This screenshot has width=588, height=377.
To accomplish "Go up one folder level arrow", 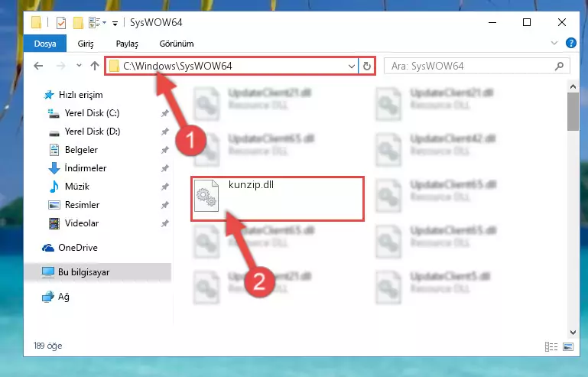I will [95, 66].
